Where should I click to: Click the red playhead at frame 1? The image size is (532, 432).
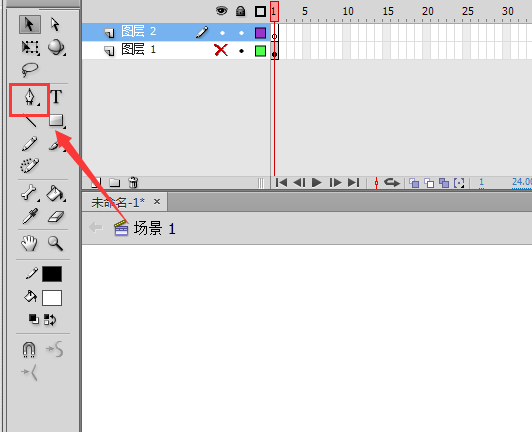click(274, 11)
